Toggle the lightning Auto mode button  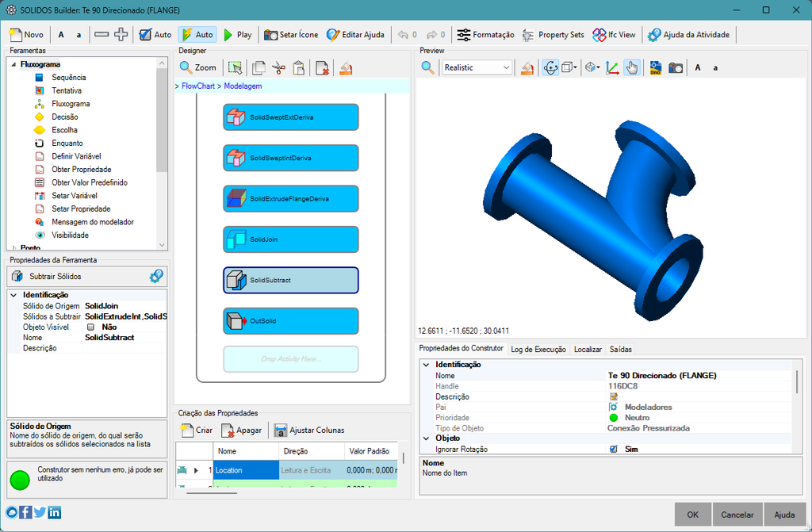[197, 35]
